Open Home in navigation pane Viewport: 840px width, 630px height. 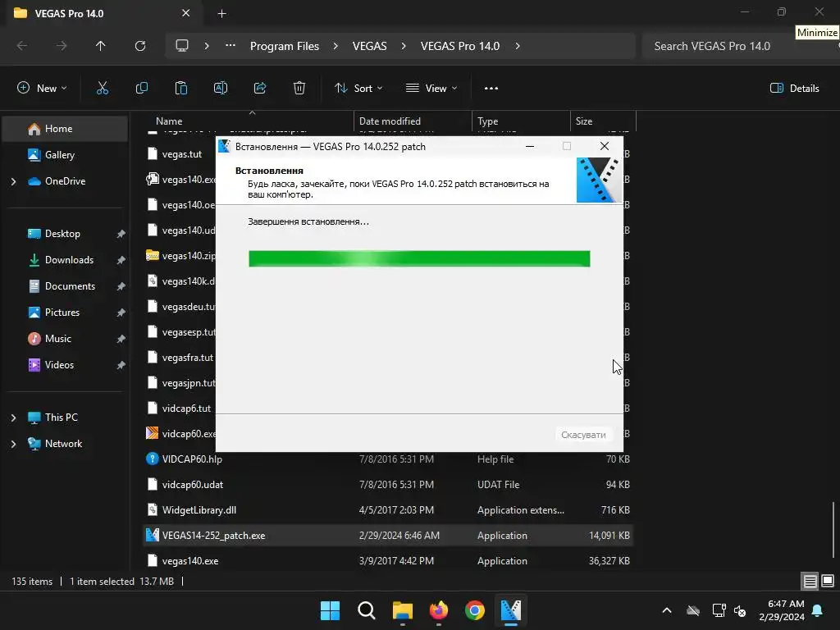65,129
